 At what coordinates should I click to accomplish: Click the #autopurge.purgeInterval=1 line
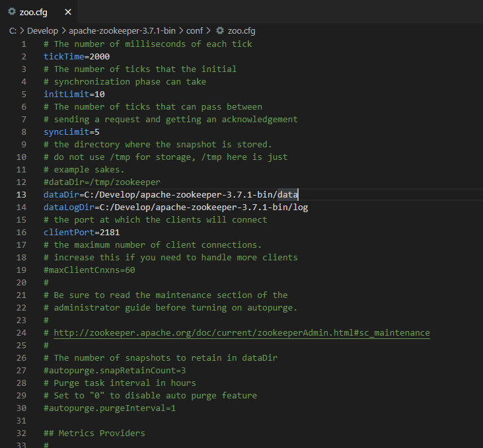110,408
